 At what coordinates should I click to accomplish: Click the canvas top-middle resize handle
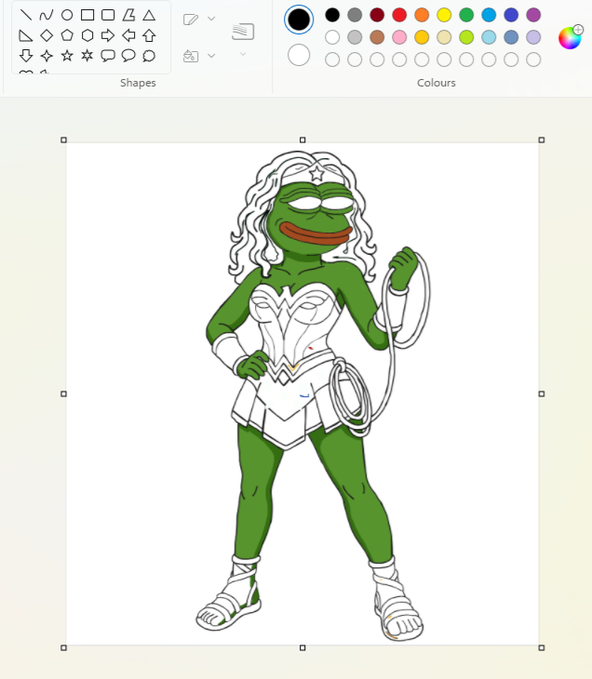tap(303, 140)
